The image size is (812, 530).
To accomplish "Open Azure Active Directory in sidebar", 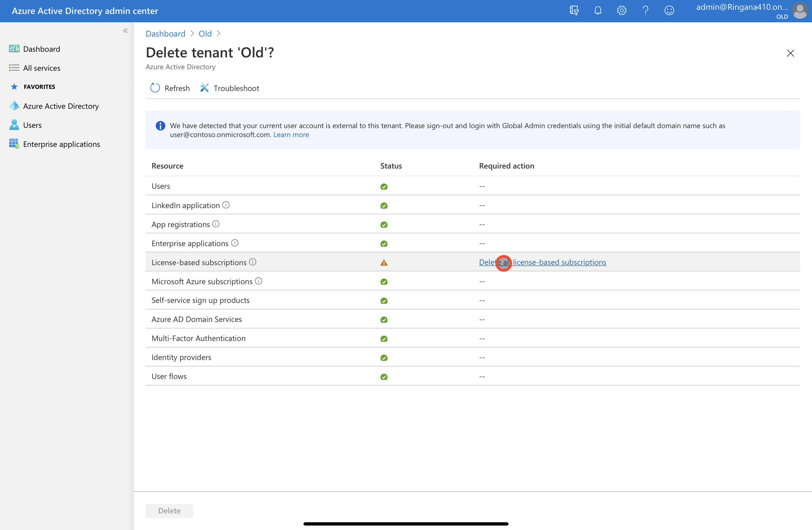I will click(x=61, y=106).
